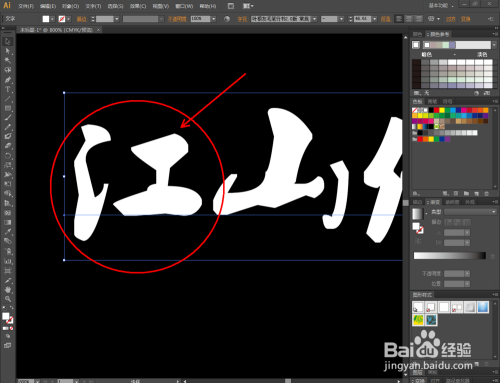Image resolution: width=500 pixels, height=383 pixels.
Task: Select the Lasso tool
Action: (x=8, y=70)
